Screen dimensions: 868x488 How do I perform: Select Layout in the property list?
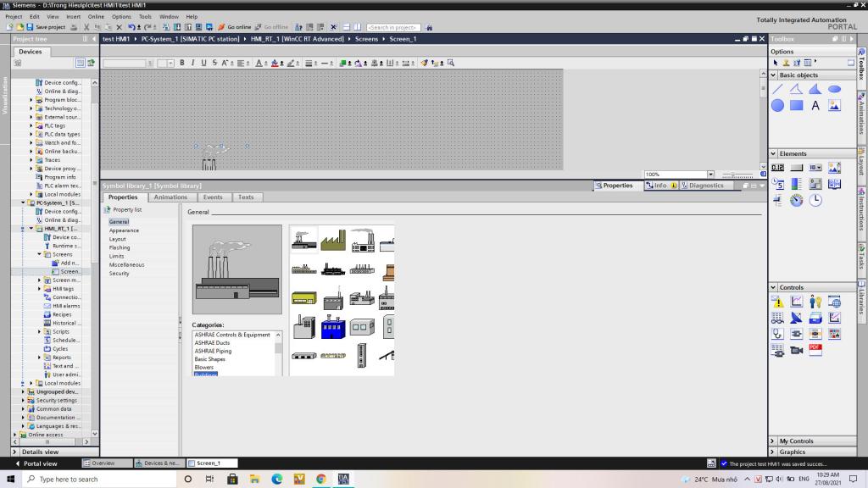tap(117, 239)
